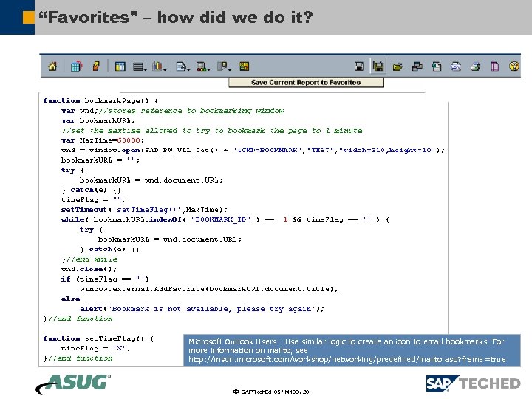Click the single floppy disk save icon
Image resolution: width=532 pixels, height=399 pixels.
pyautogui.click(x=359, y=66)
